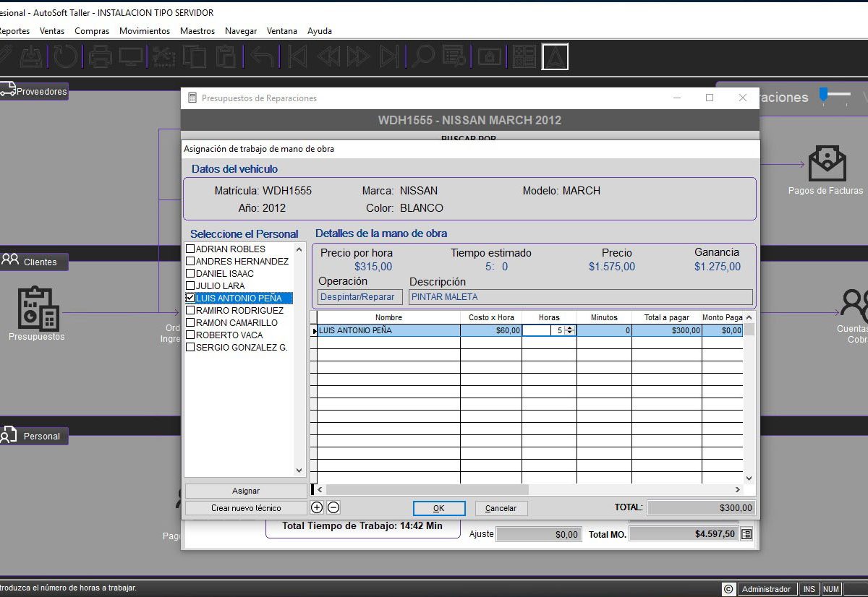The width and height of the screenshot is (868, 597).
Task: Open the Maestros menu
Action: coord(197,31)
